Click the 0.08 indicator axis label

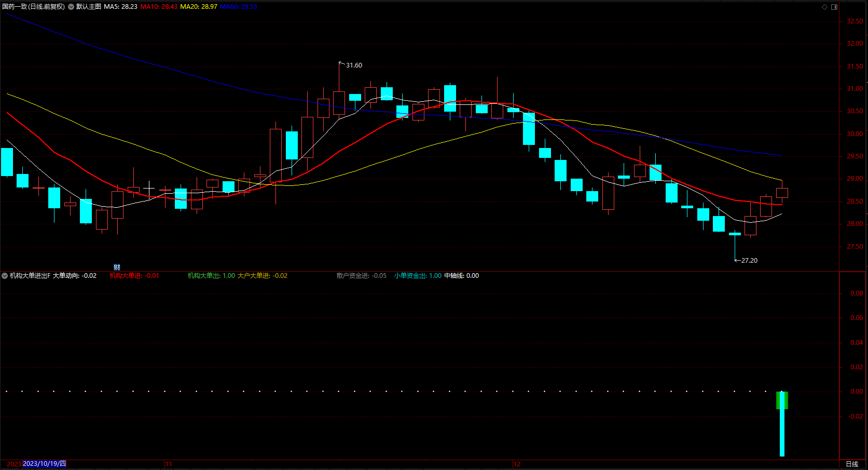(x=857, y=293)
